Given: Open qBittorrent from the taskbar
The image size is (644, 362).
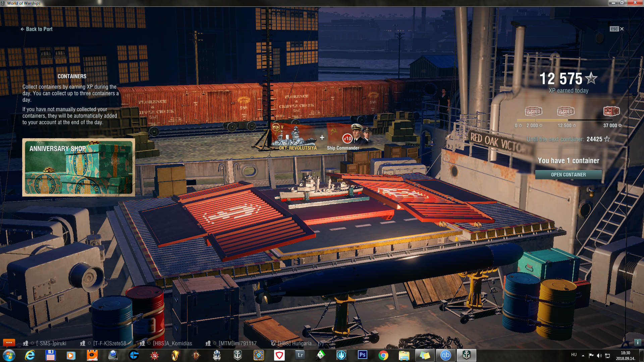Looking at the screenshot, I should pos(446,355).
